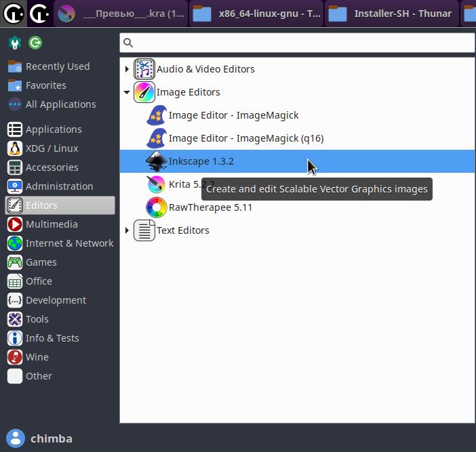This screenshot has height=452, width=476.
Task: Click the second panel logo button
Action: 40,14
